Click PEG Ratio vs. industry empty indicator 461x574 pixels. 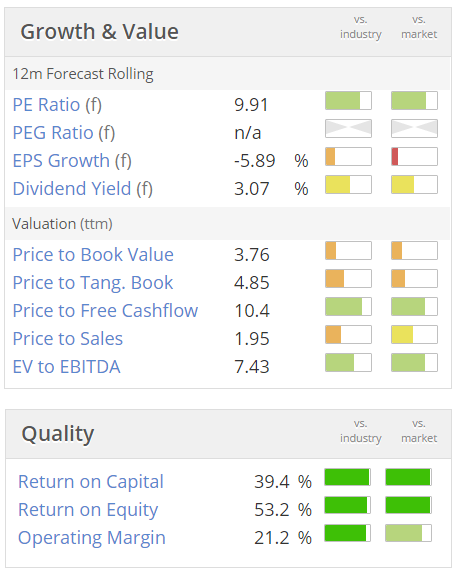tap(348, 128)
